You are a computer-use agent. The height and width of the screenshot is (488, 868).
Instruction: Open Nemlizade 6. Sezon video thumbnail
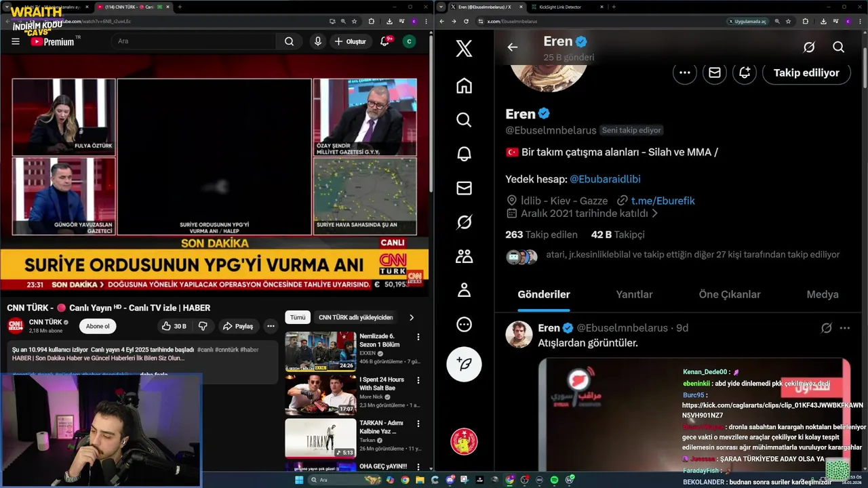tap(320, 351)
